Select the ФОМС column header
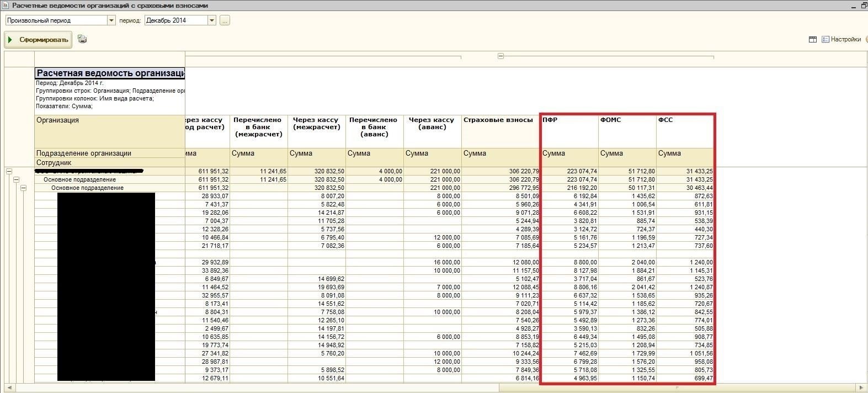The width and height of the screenshot is (868, 393). (x=627, y=131)
